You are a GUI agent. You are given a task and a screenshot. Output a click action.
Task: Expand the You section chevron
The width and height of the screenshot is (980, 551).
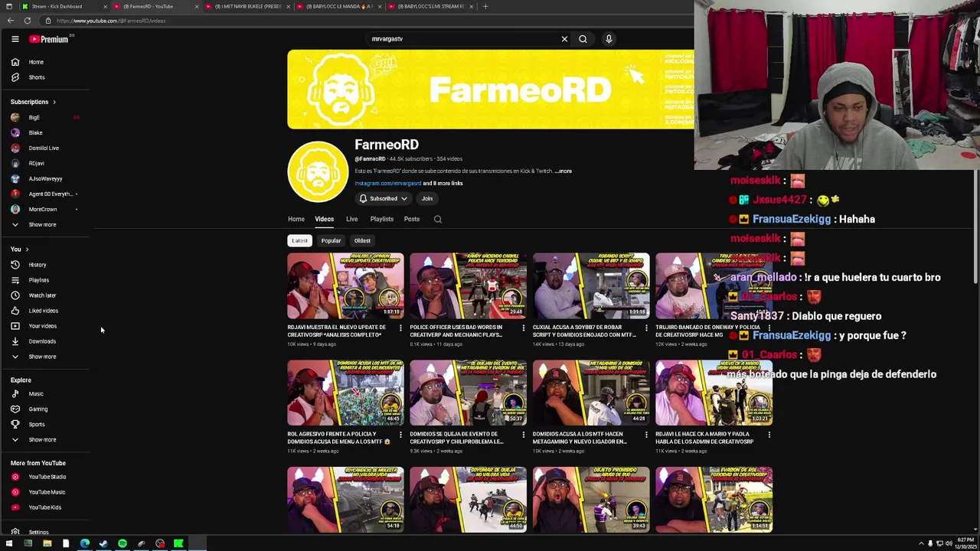click(x=27, y=249)
